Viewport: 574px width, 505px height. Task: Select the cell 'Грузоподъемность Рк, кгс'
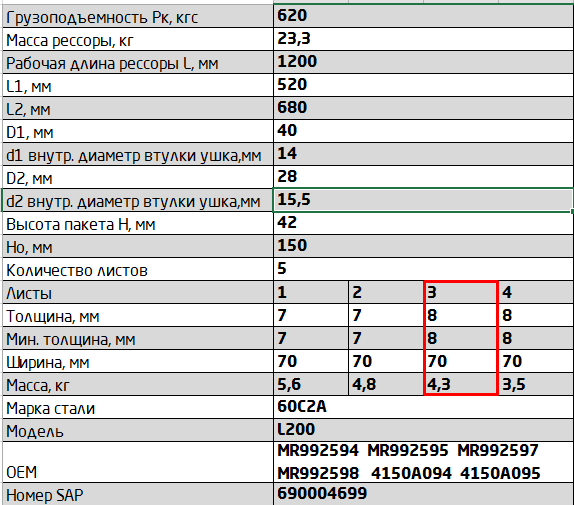point(138,16)
